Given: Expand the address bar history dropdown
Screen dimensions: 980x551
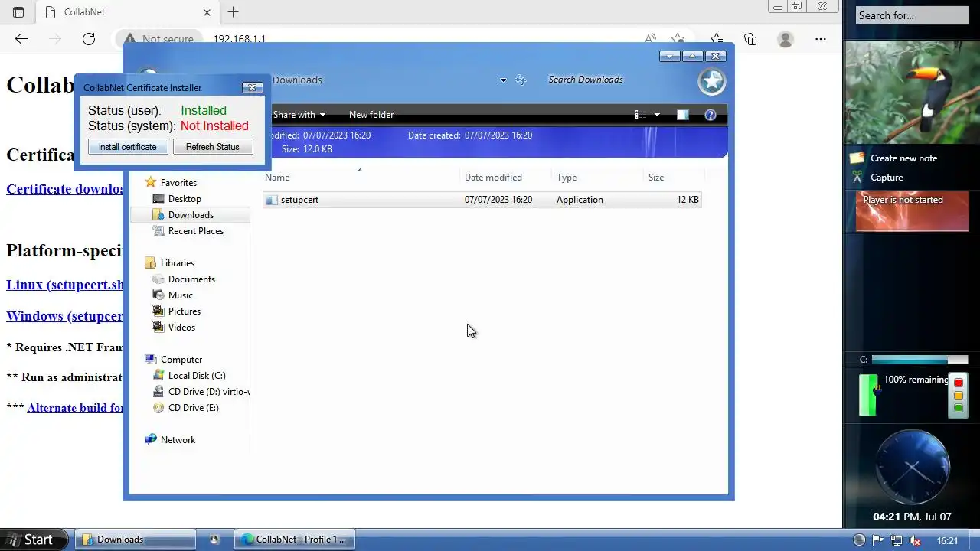Looking at the screenshot, I should 503,80.
